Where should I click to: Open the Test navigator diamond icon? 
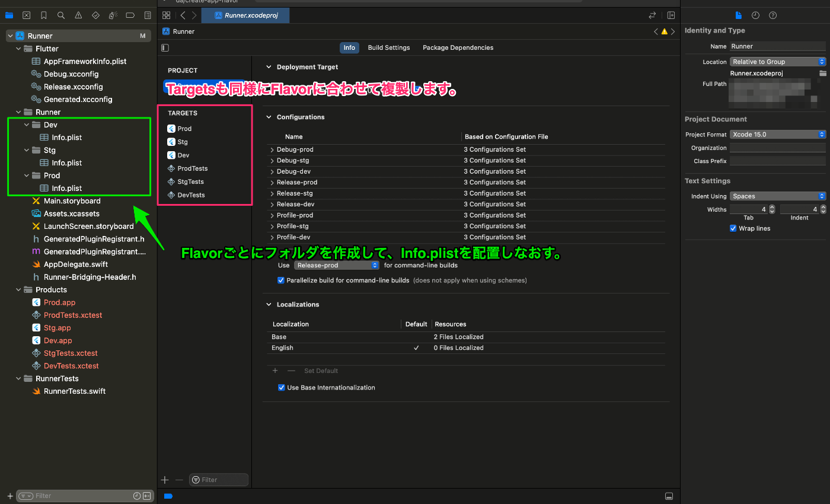pos(96,15)
